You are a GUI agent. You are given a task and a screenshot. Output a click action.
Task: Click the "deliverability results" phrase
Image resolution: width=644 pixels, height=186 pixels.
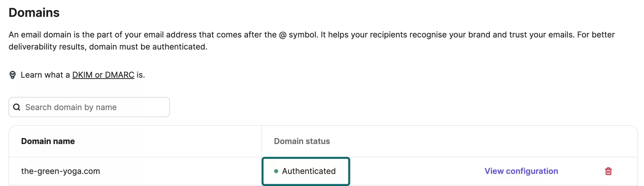pyautogui.click(x=47, y=47)
